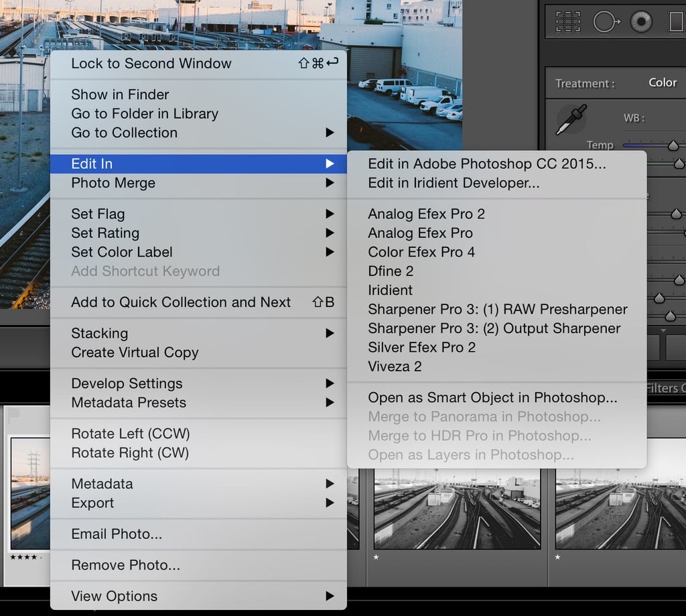Toggle the star rating below the middle filmstrip thumbnail
Screen dimensions: 686x616
point(377,557)
